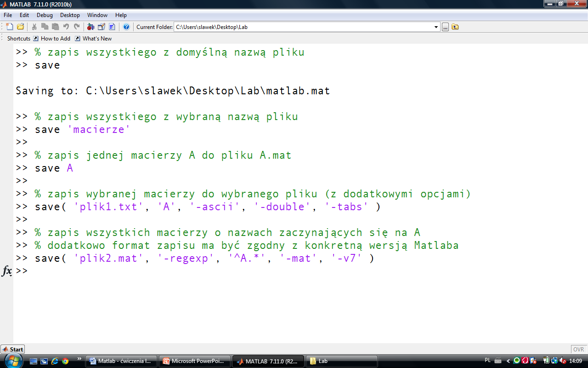The width and height of the screenshot is (588, 368).
Task: Open the Desktop menu
Action: point(70,15)
